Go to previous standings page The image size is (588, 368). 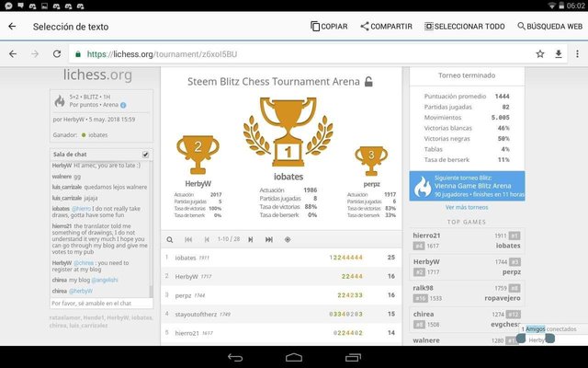tap(207, 239)
